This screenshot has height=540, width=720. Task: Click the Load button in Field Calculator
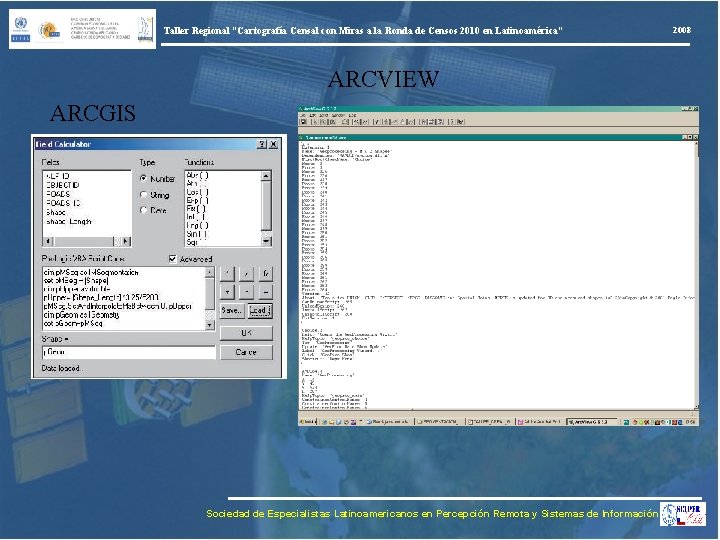pos(260,310)
